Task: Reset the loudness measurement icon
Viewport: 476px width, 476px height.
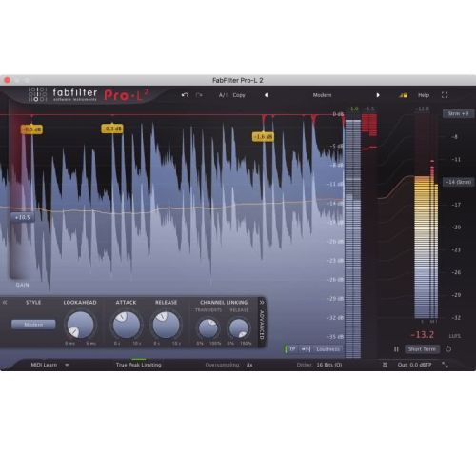Action: pos(448,349)
